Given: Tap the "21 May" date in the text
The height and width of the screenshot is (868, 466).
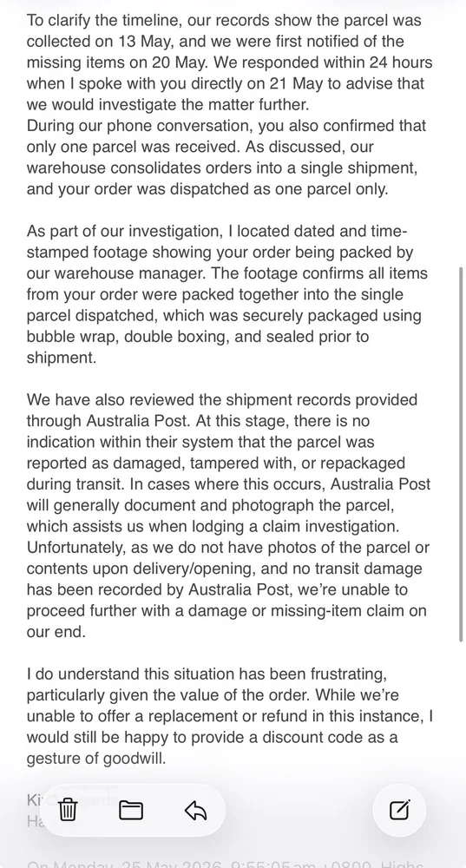Looking at the screenshot, I should tap(291, 83).
